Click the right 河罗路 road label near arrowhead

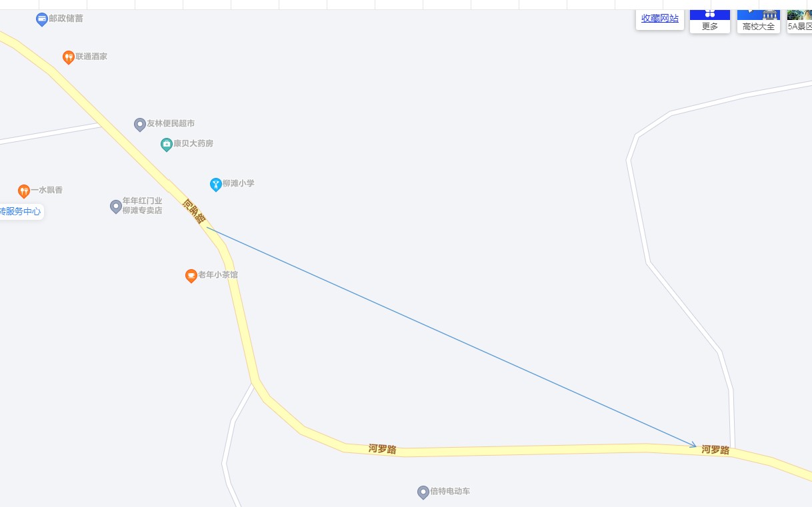pos(715,450)
